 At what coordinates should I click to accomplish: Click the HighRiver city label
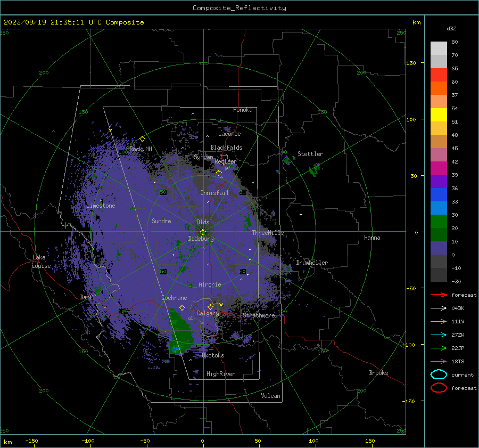(x=221, y=374)
